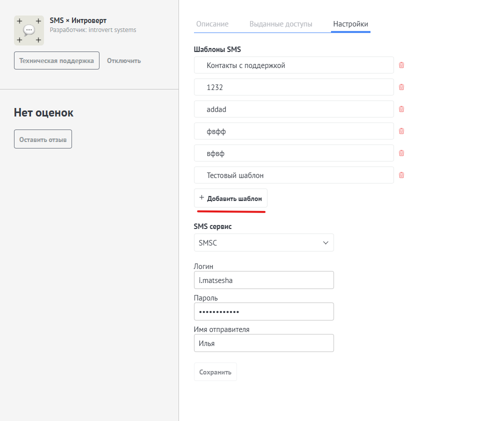Image resolution: width=504 pixels, height=421 pixels.
Task: Switch to the Описание tab
Action: (212, 24)
